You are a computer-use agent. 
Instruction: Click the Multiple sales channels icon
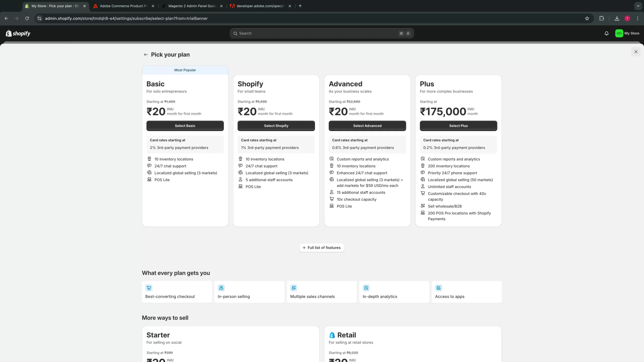(294, 288)
